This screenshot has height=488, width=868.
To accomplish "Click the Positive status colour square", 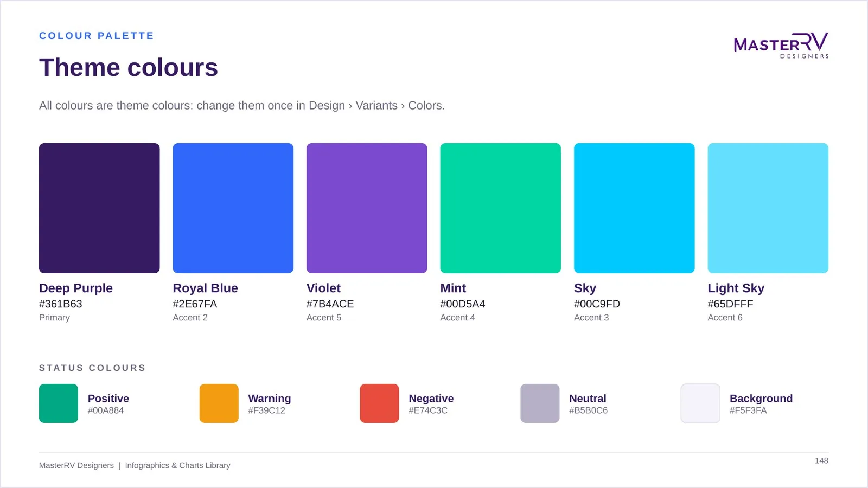I will coord(59,403).
